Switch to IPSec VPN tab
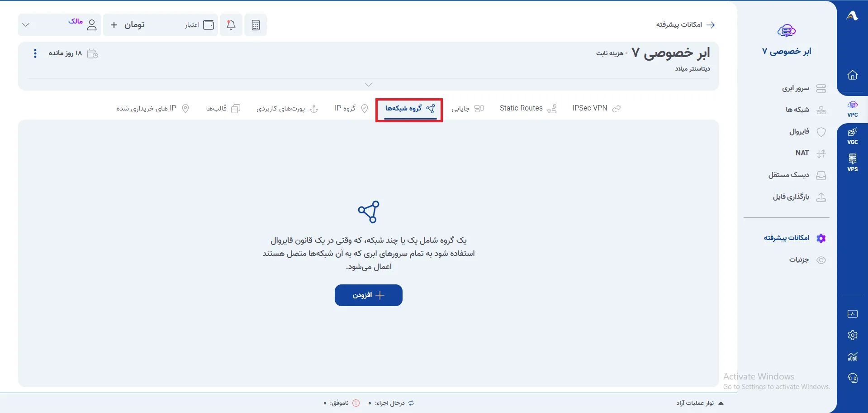The width and height of the screenshot is (868, 413). coord(596,109)
